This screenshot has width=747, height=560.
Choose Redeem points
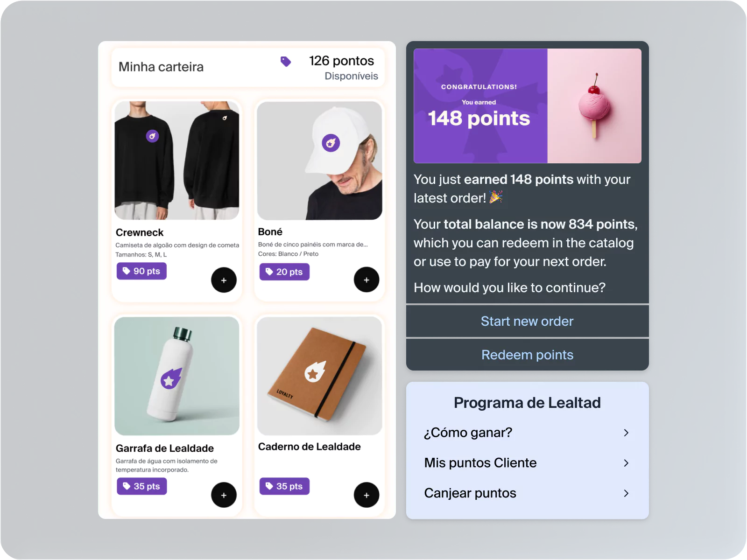pyautogui.click(x=527, y=355)
